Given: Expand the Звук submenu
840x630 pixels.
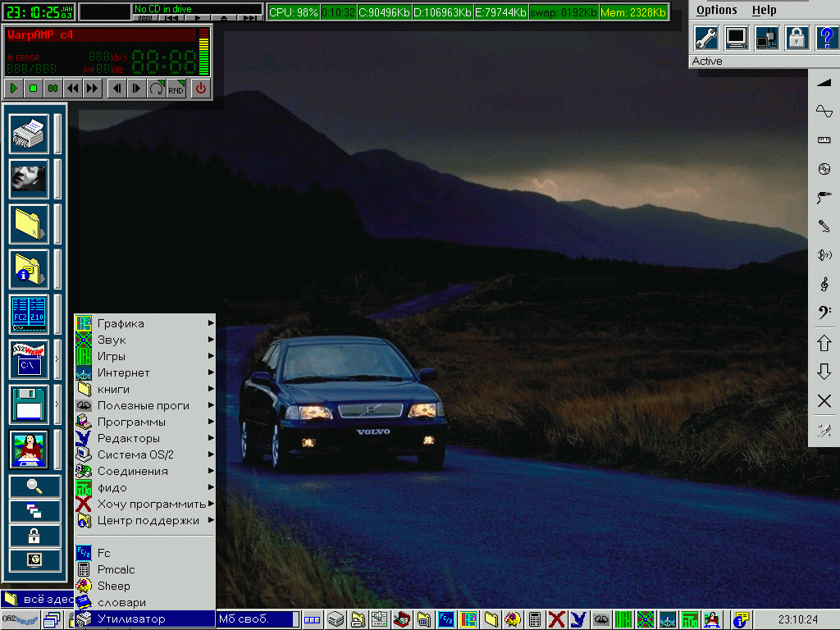Looking at the screenshot, I should point(144,340).
